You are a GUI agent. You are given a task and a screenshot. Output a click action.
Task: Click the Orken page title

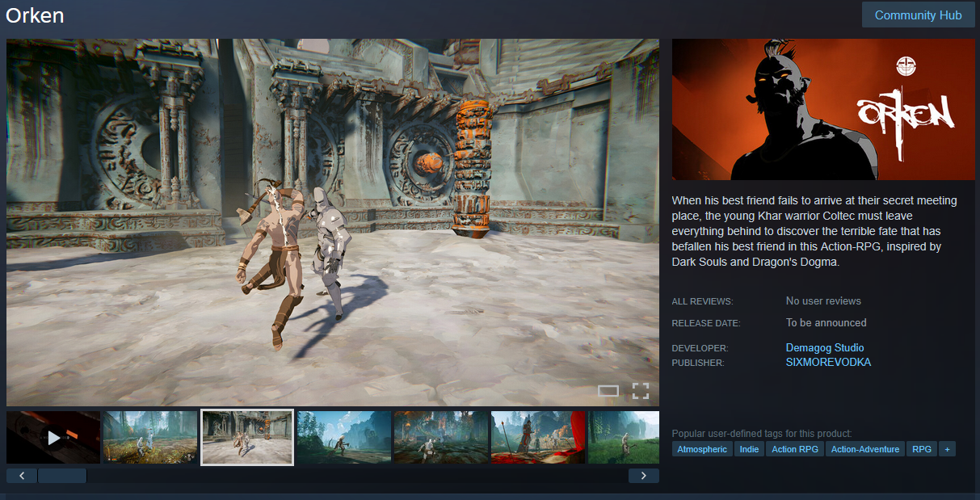pyautogui.click(x=35, y=15)
